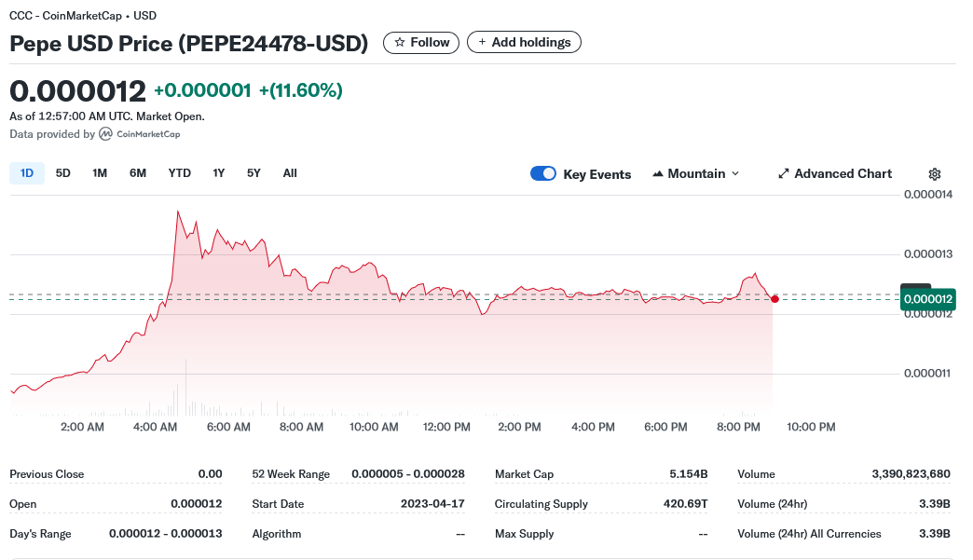The width and height of the screenshot is (973, 560).
Task: Click the Circulating Supply label
Action: [541, 503]
